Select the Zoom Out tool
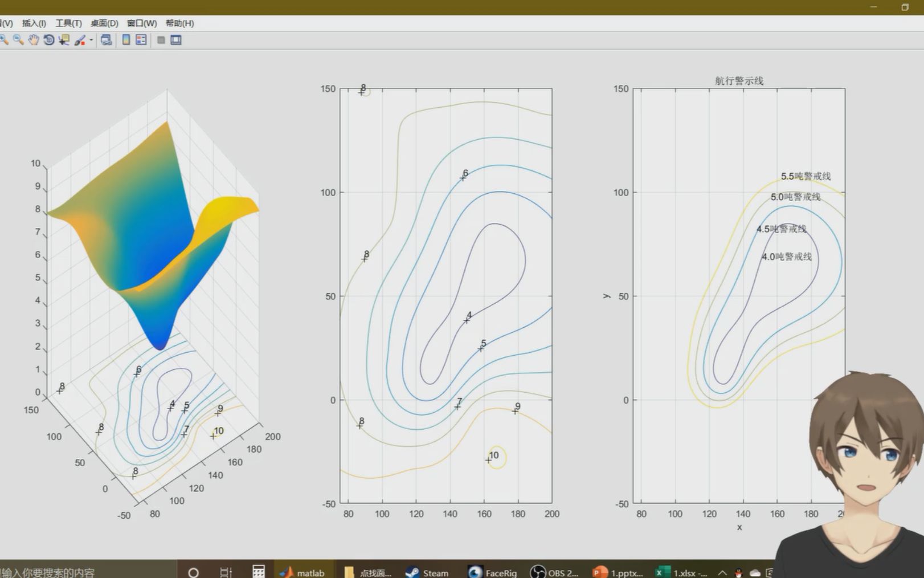Image resolution: width=924 pixels, height=578 pixels. 19,40
